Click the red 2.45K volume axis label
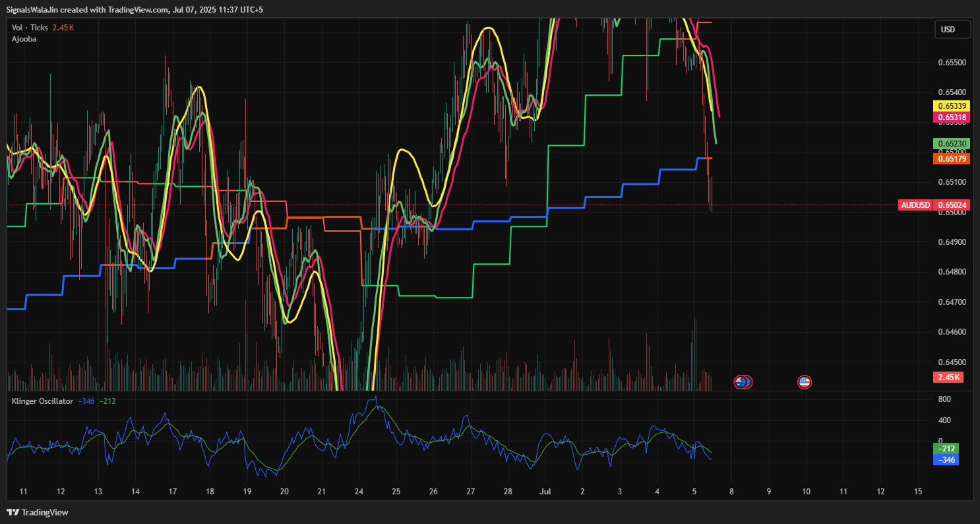This screenshot has height=524, width=980. pos(949,377)
